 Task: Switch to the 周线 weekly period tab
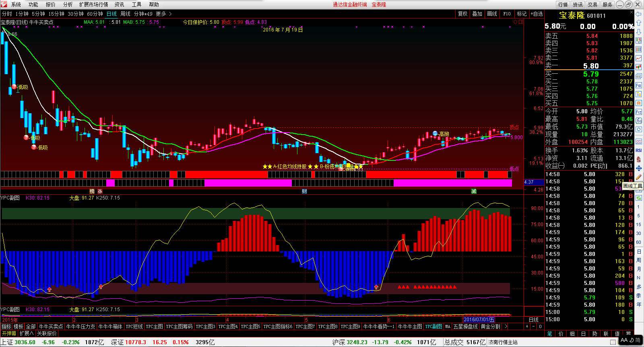(125, 14)
